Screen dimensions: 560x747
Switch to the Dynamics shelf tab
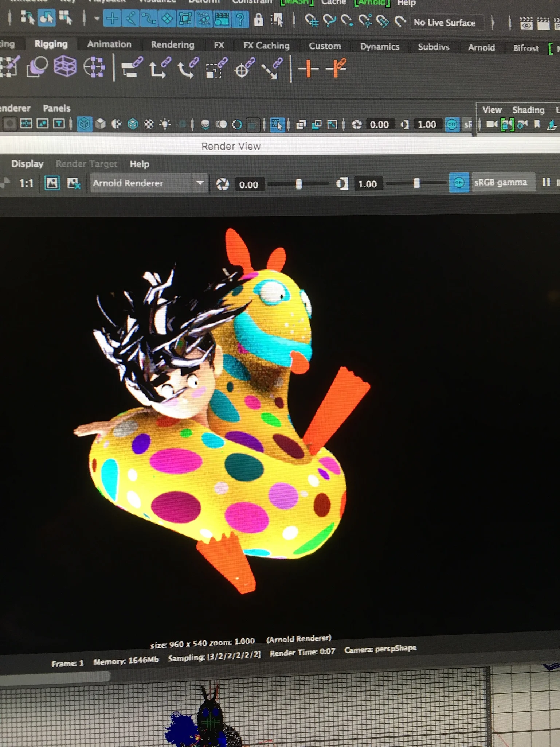[x=380, y=47]
